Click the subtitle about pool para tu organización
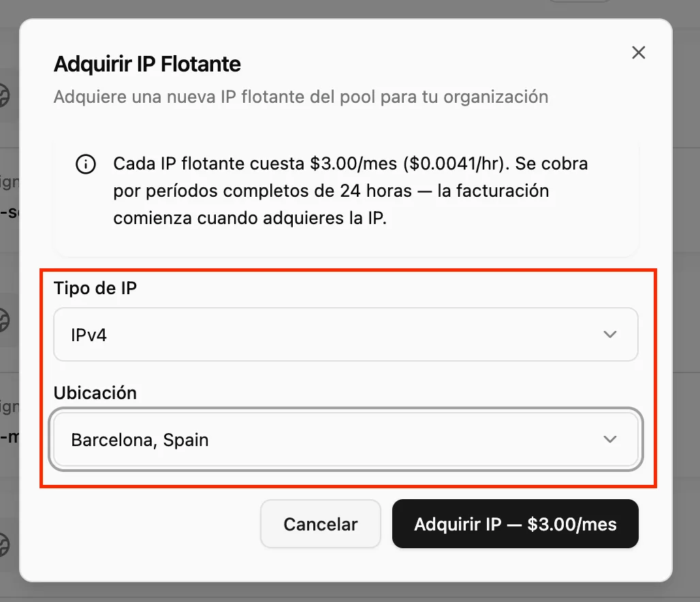This screenshot has width=700, height=602. 300,97
